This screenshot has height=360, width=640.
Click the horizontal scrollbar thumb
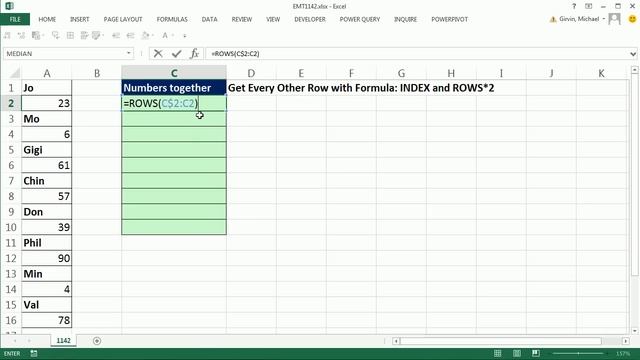(x=501, y=341)
